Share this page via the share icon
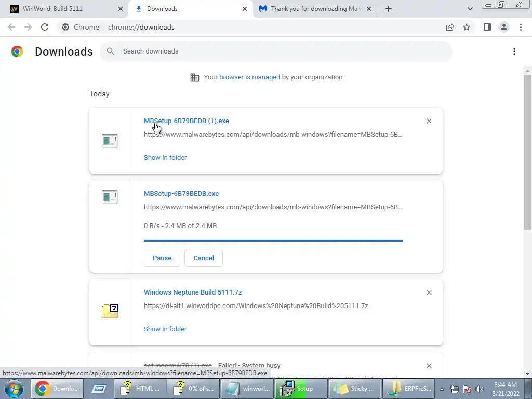The image size is (532, 399). 450,27
